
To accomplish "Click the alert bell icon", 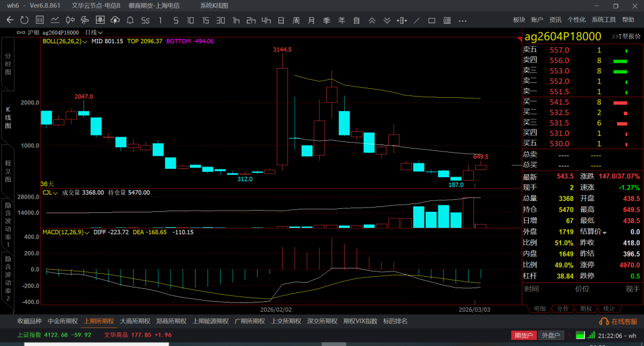I will tap(131, 20).
